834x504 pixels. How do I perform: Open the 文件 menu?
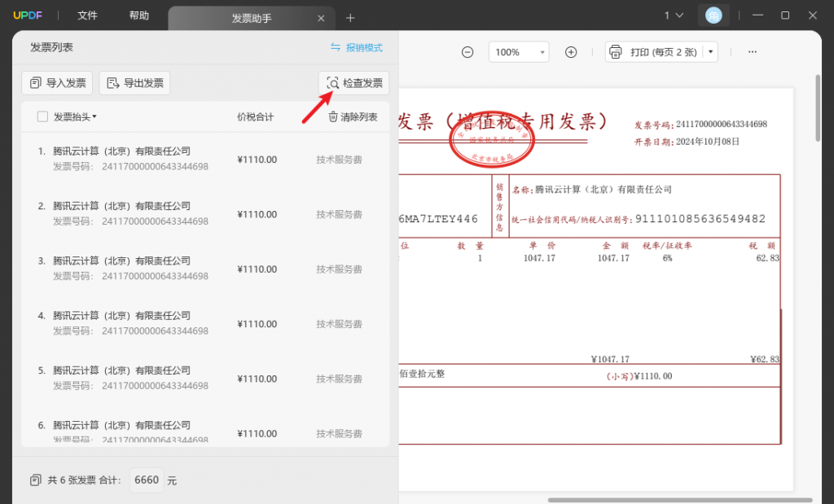[87, 15]
